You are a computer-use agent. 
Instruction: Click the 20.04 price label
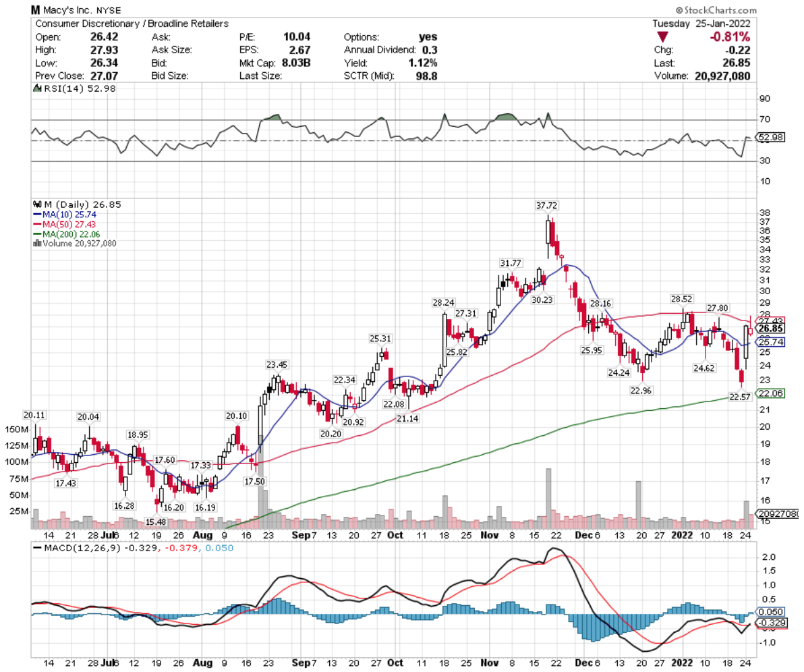coord(88,417)
